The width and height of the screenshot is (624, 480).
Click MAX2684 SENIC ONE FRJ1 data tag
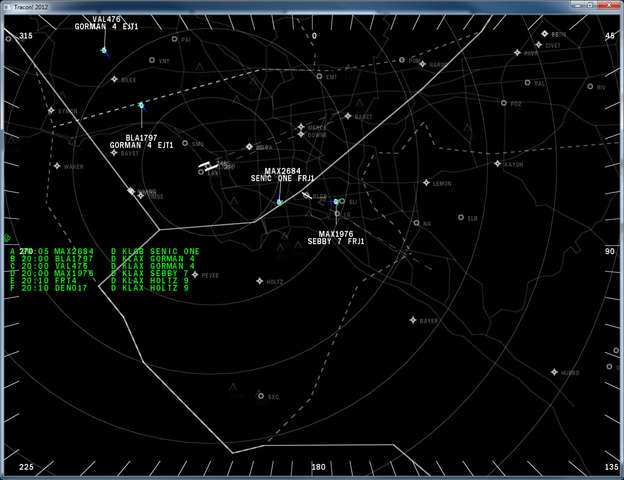pos(283,175)
